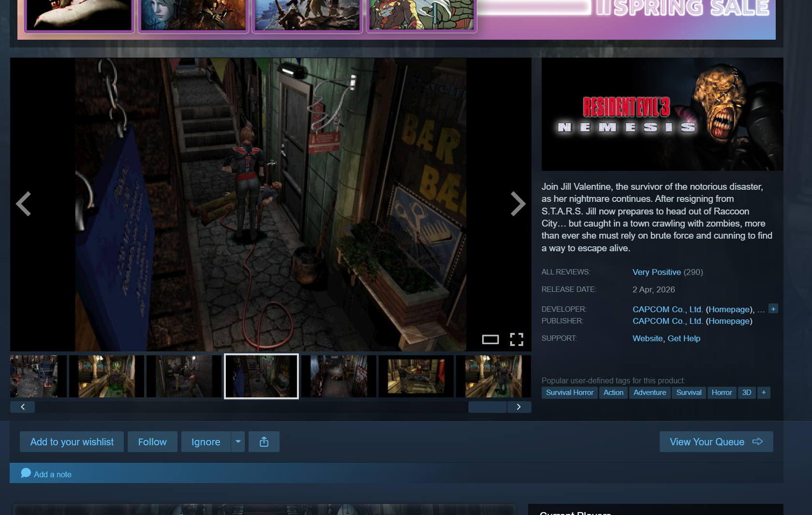Expand the full developer list plus button
812x515 pixels.
click(x=773, y=309)
